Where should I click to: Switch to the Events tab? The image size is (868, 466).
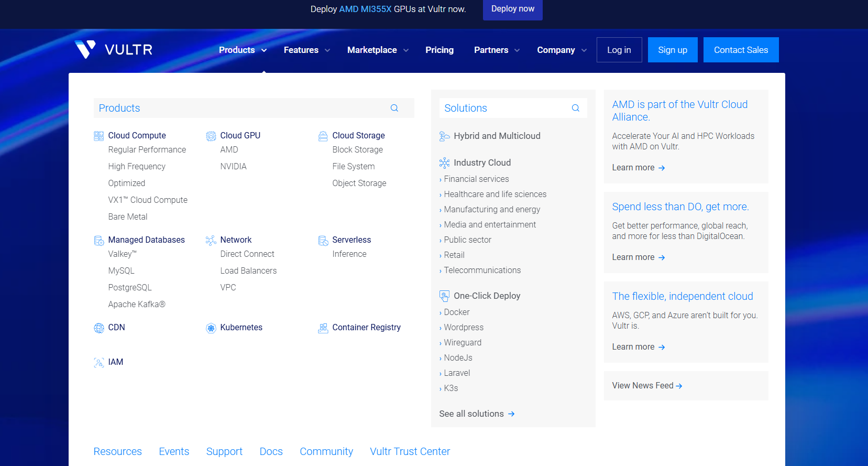[x=174, y=451]
